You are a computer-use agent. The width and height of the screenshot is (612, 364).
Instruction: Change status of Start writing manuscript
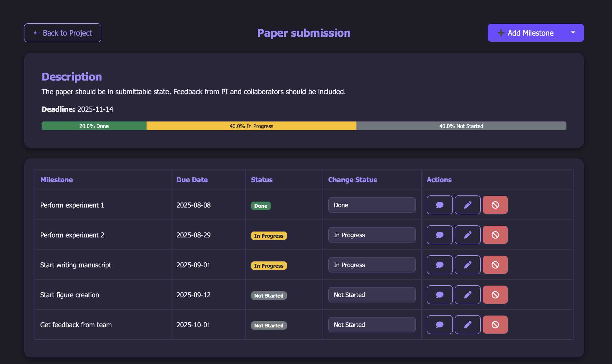(372, 265)
